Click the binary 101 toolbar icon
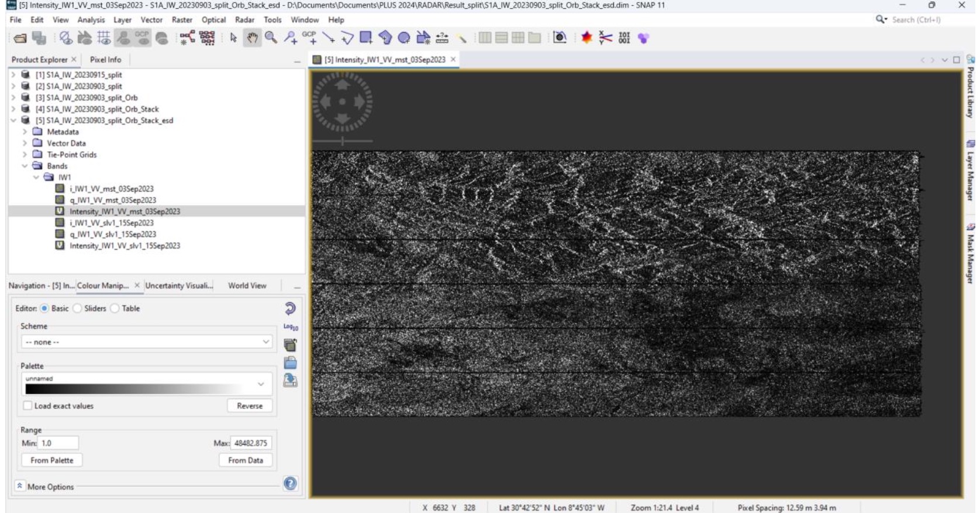The width and height of the screenshot is (980, 513). click(x=624, y=39)
